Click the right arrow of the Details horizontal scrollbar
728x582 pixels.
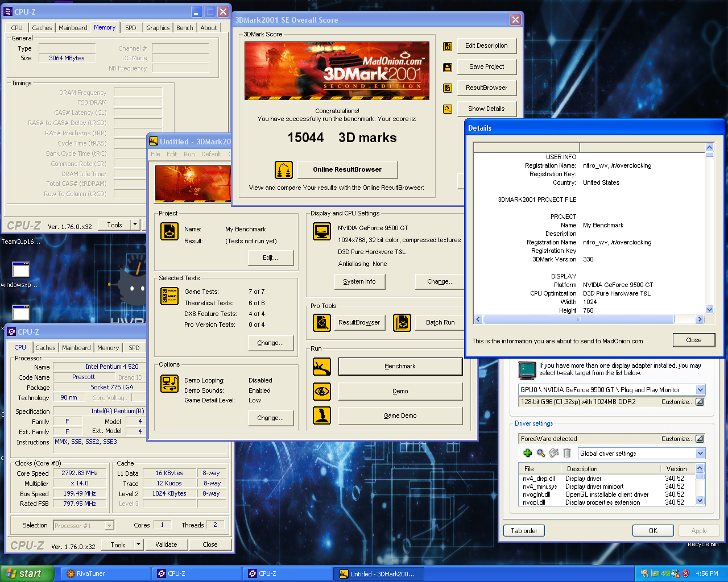click(x=700, y=319)
